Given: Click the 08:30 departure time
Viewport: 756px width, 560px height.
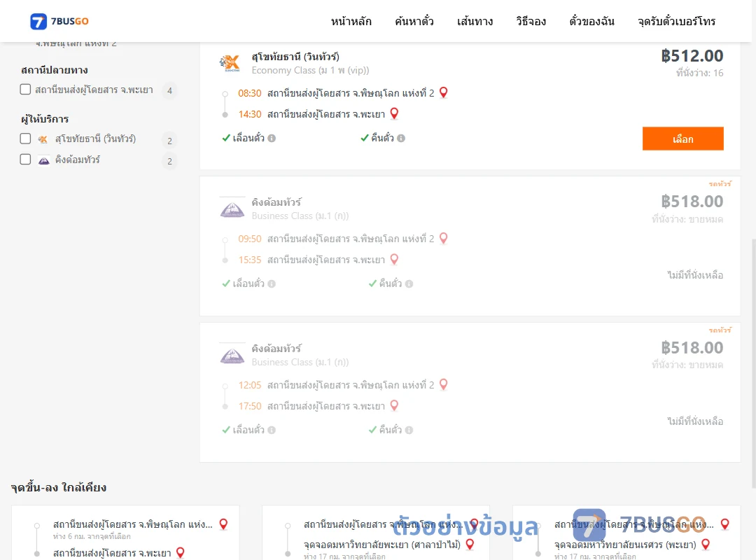Looking at the screenshot, I should pos(250,93).
